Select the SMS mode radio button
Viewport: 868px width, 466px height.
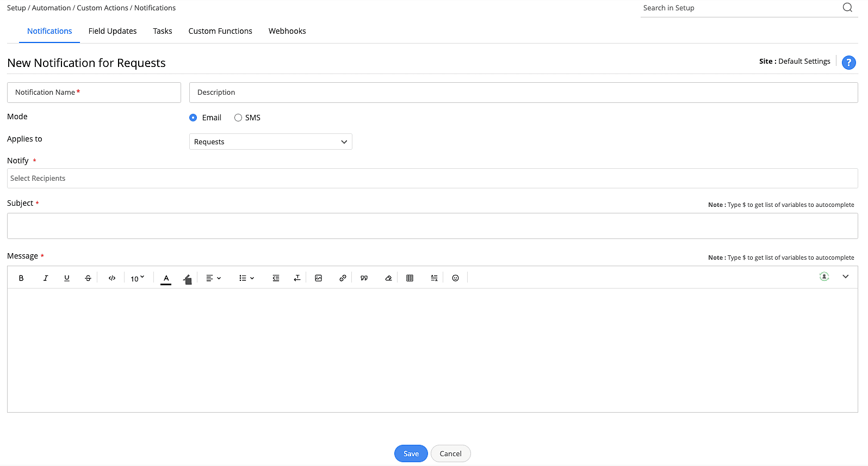click(238, 118)
